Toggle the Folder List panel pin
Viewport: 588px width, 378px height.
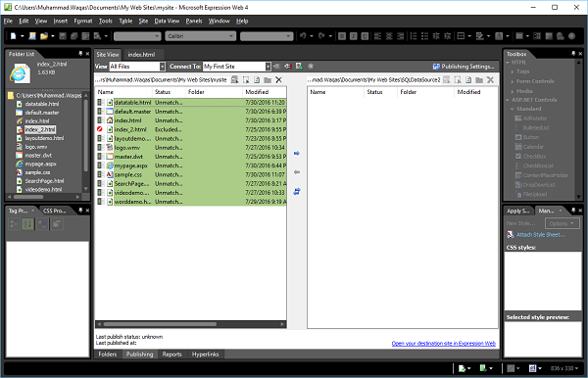80,54
